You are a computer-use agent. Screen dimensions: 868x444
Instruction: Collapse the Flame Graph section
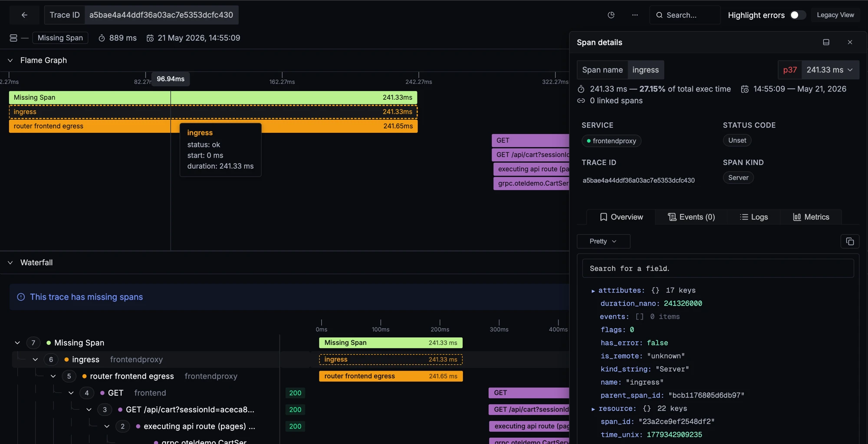tap(10, 60)
